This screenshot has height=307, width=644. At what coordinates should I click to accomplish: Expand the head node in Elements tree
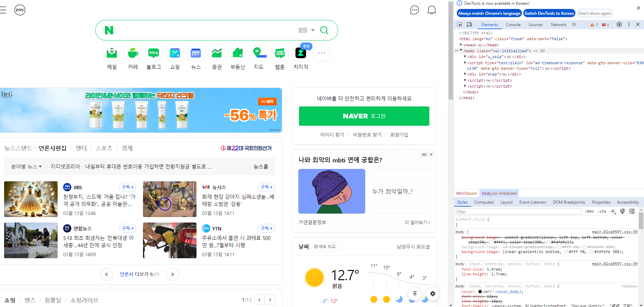coord(461,45)
